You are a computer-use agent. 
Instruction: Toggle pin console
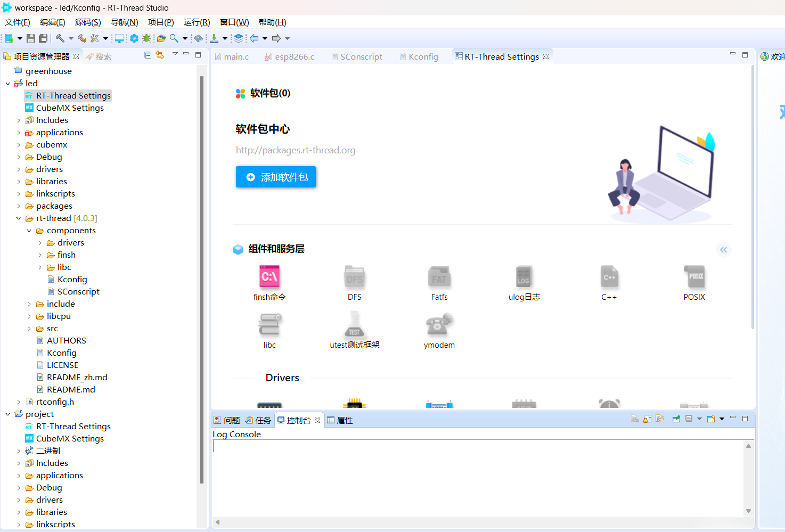(676, 419)
